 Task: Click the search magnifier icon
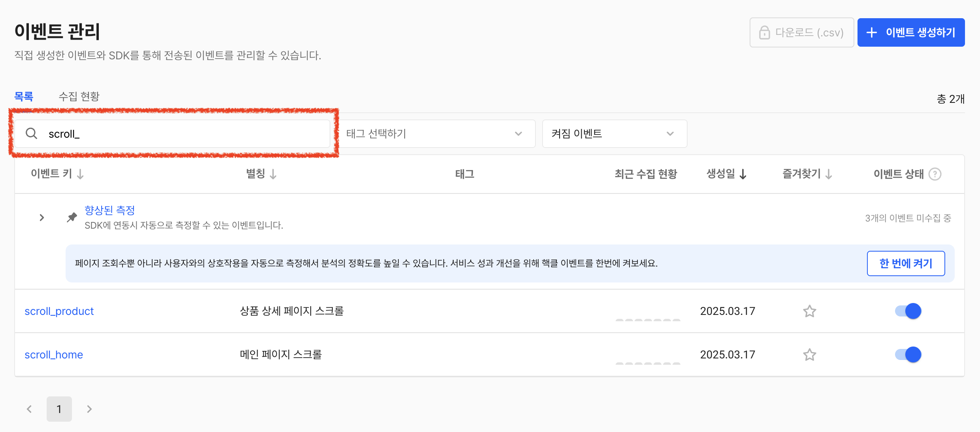(31, 134)
